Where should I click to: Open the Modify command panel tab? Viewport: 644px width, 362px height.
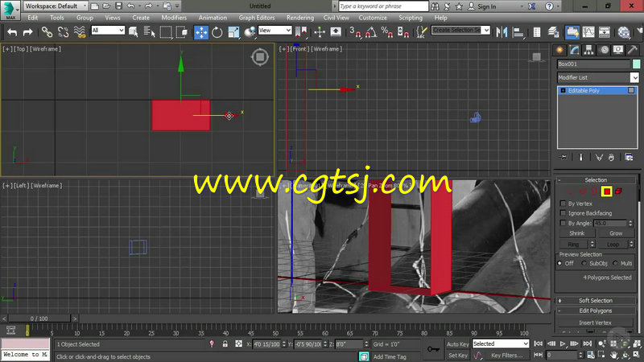click(x=574, y=50)
